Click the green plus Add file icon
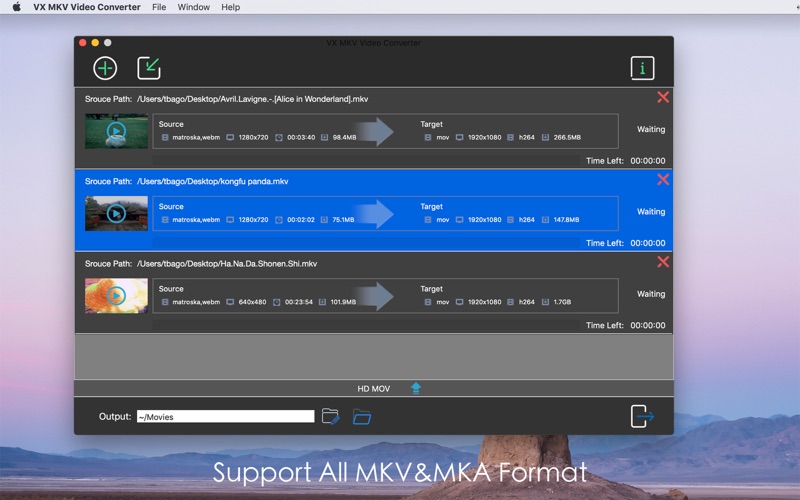The height and width of the screenshot is (500, 800). click(105, 68)
